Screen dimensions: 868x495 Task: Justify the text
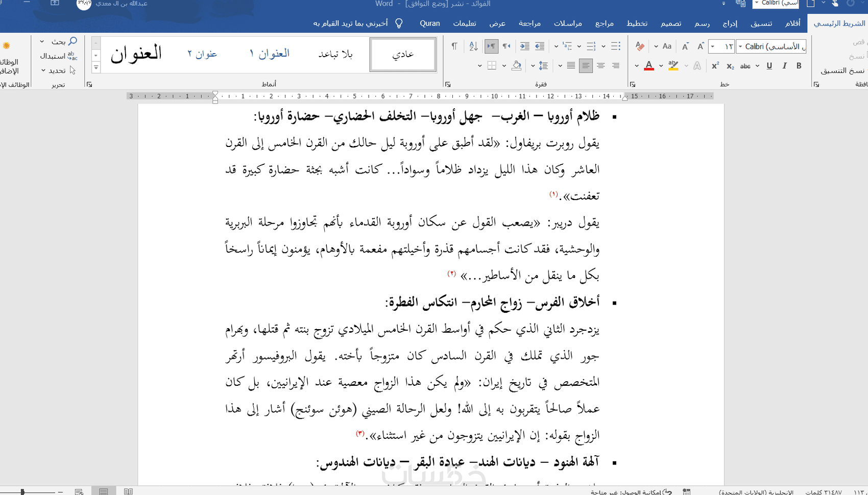click(x=571, y=66)
